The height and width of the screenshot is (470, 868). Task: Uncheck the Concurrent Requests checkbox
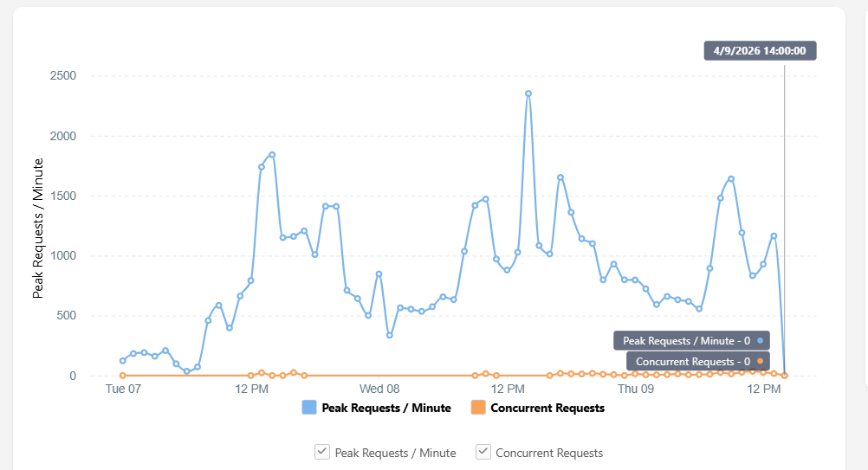point(483,452)
